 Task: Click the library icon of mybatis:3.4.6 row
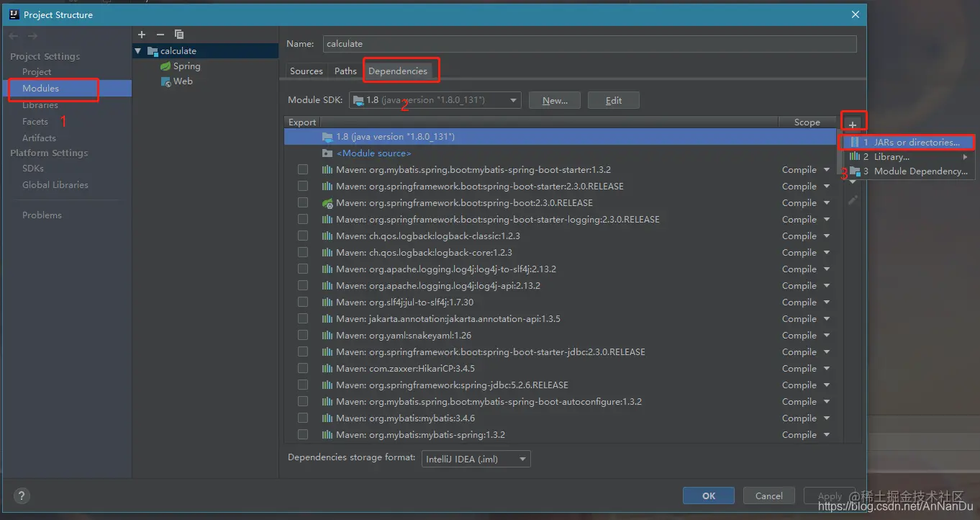click(327, 418)
